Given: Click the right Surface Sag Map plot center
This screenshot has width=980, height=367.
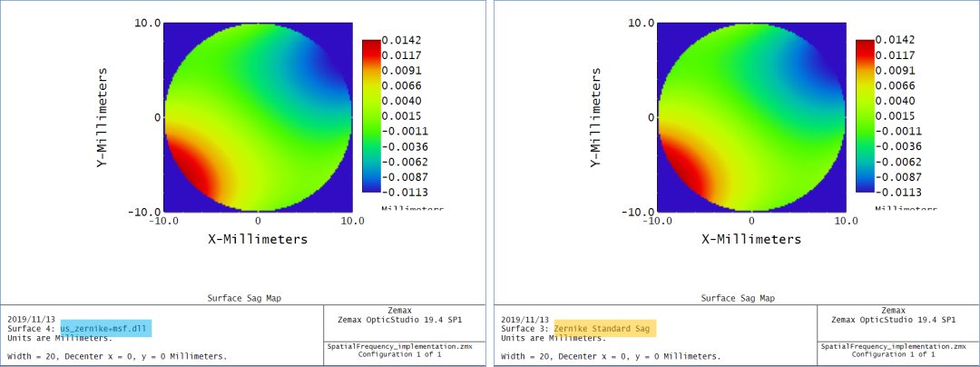Looking at the screenshot, I should point(750,116).
